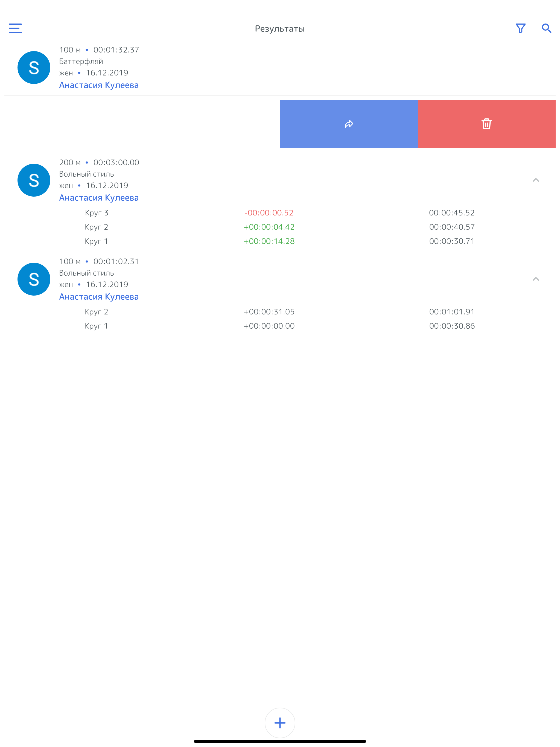Add a new result with plus button
Screen dimensions: 560x747
click(280, 723)
